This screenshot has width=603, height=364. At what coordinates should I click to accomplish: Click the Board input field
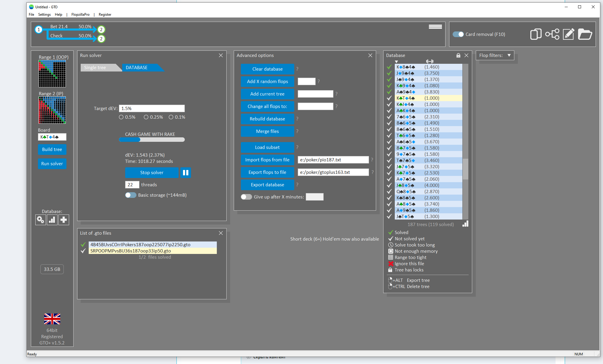click(52, 137)
